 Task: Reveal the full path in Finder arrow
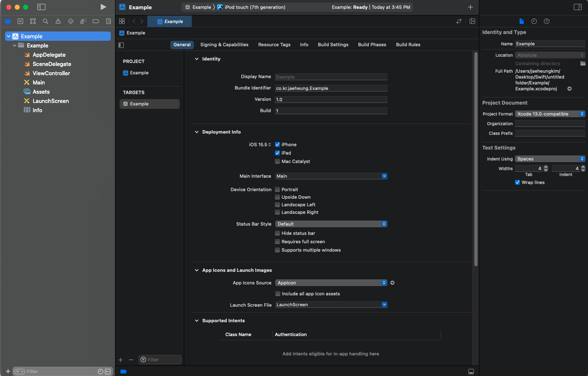click(x=570, y=89)
